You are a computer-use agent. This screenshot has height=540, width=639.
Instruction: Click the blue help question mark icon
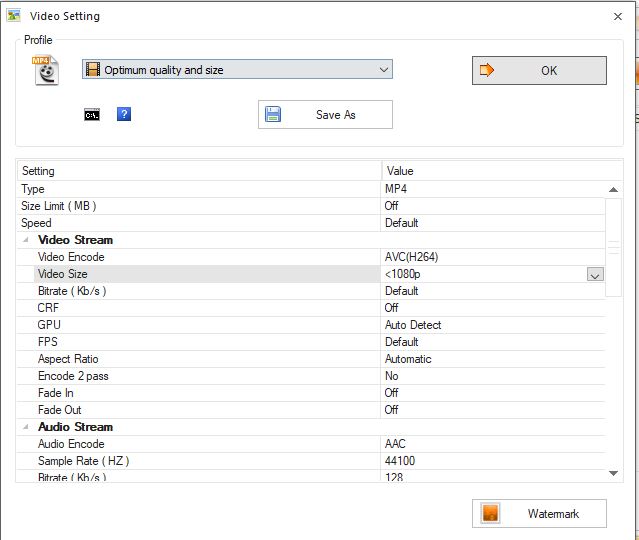pyautogui.click(x=124, y=115)
